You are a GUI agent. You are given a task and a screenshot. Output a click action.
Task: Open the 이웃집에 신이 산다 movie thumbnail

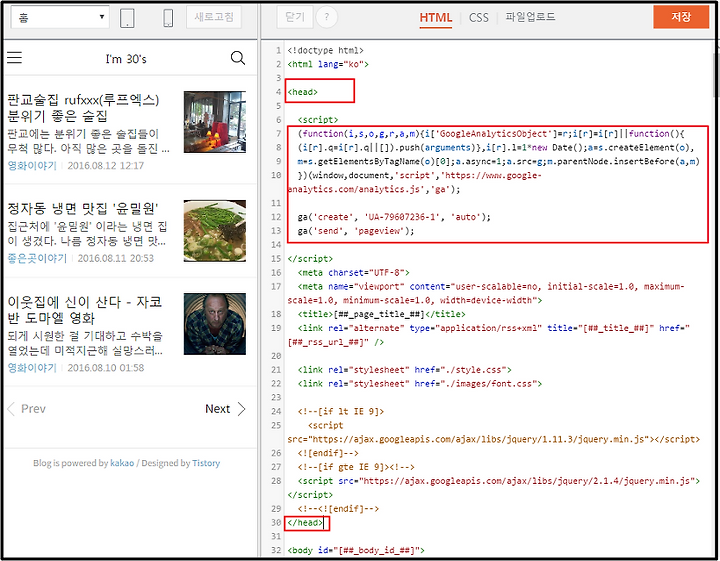coord(214,324)
